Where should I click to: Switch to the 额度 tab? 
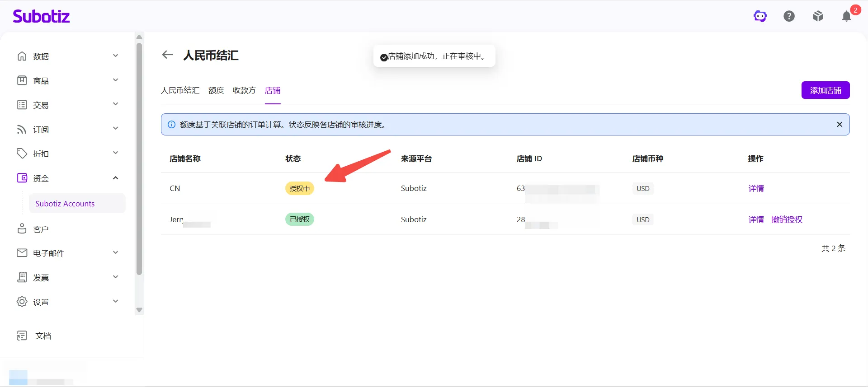(216, 90)
